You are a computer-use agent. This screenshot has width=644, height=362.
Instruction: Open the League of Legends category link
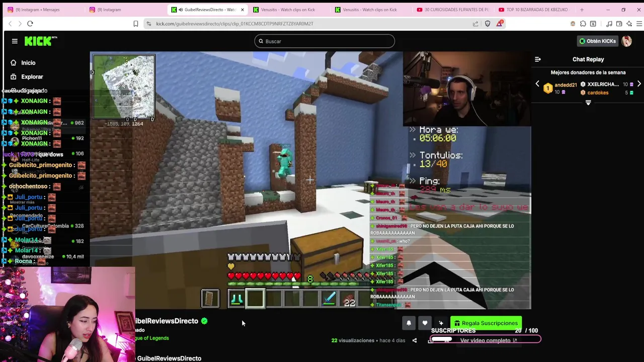tap(152, 338)
